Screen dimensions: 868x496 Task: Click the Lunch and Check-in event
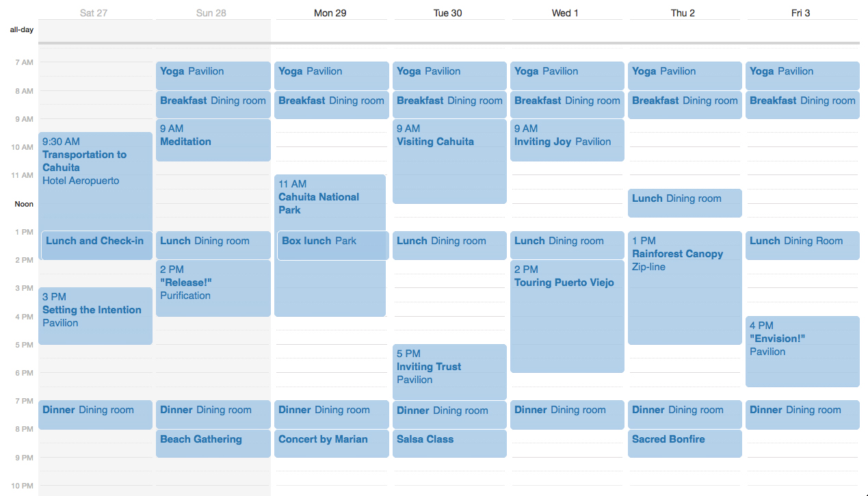click(95, 245)
